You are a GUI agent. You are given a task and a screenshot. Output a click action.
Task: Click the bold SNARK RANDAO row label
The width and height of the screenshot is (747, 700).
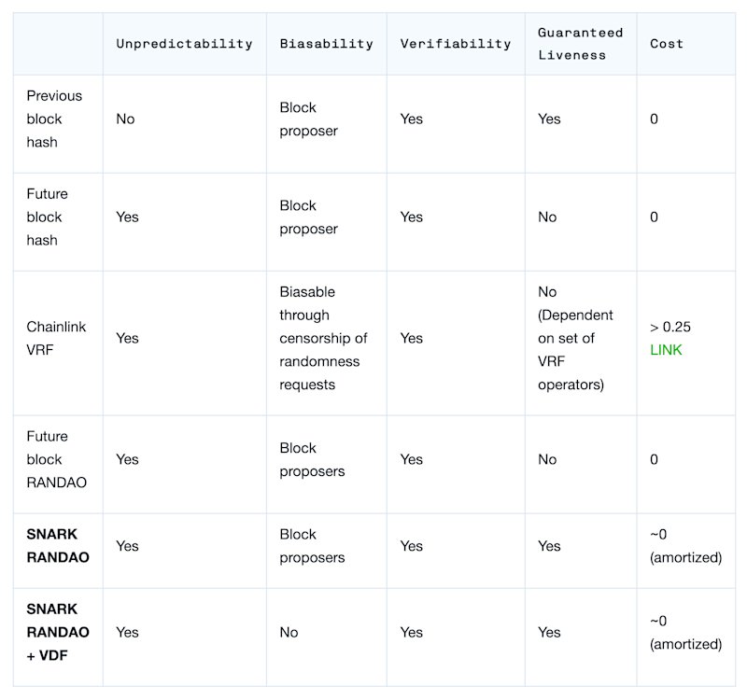click(58, 546)
